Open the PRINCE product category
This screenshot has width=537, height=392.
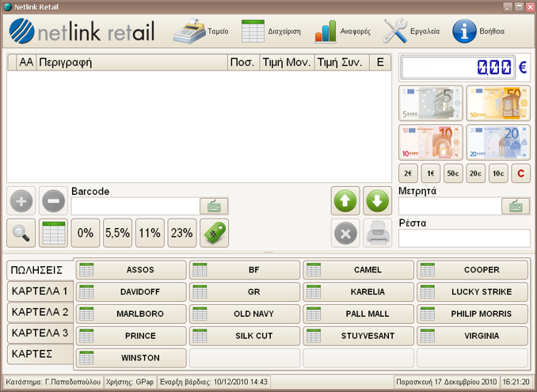(x=131, y=336)
